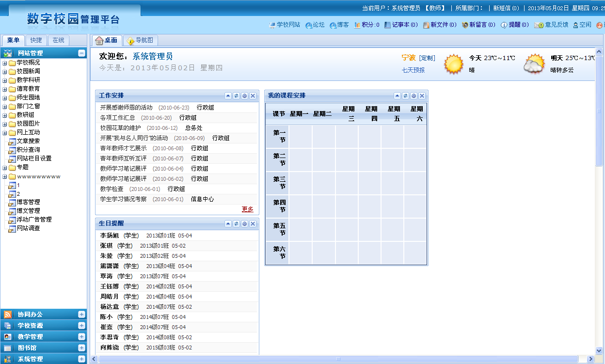Open 校园花草的维护 work item
The width and height of the screenshot is (605, 364).
(x=120, y=128)
